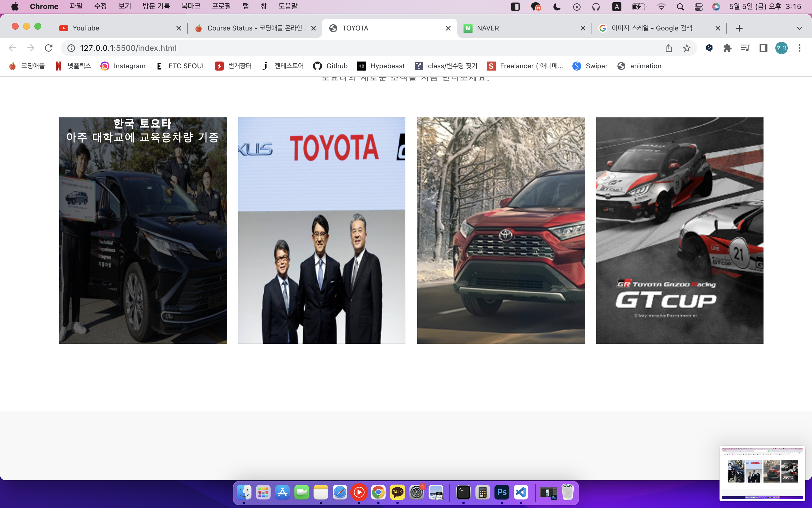Screen dimensions: 812x508
Task: Open Launchpad from Dock
Action: click(x=263, y=492)
